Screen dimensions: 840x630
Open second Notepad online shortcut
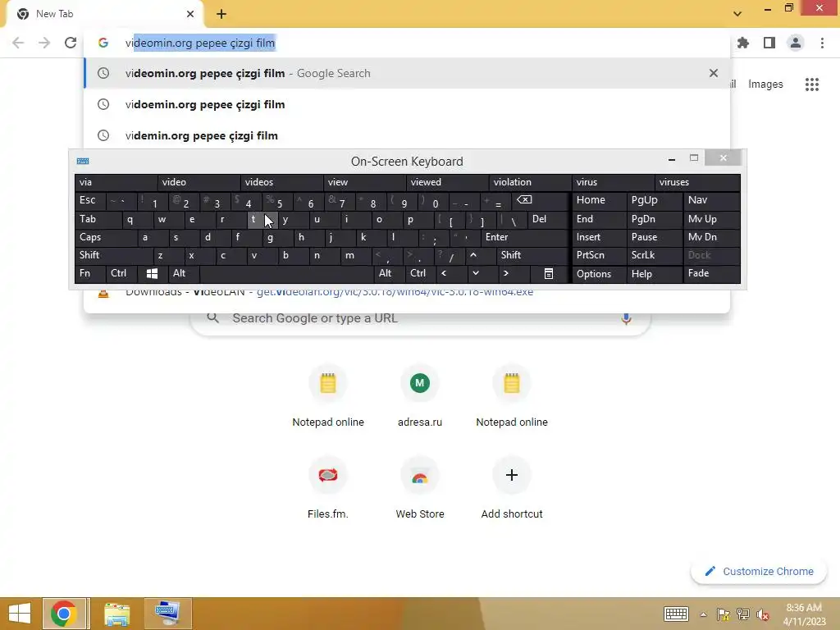click(x=512, y=396)
